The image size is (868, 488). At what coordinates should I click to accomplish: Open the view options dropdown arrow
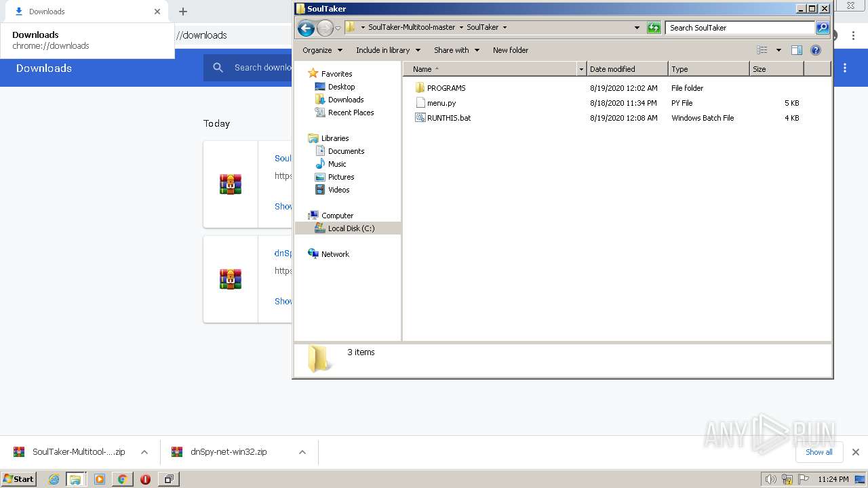click(778, 50)
